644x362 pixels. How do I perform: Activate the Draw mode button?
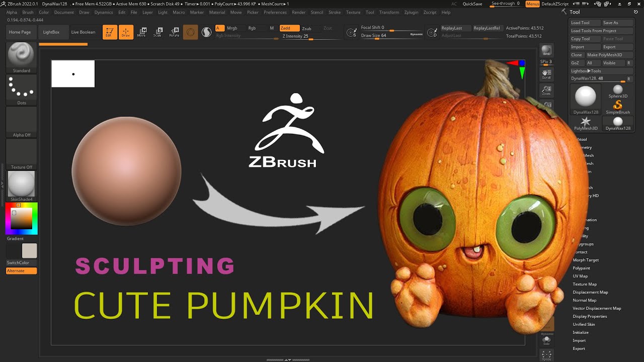tap(126, 32)
